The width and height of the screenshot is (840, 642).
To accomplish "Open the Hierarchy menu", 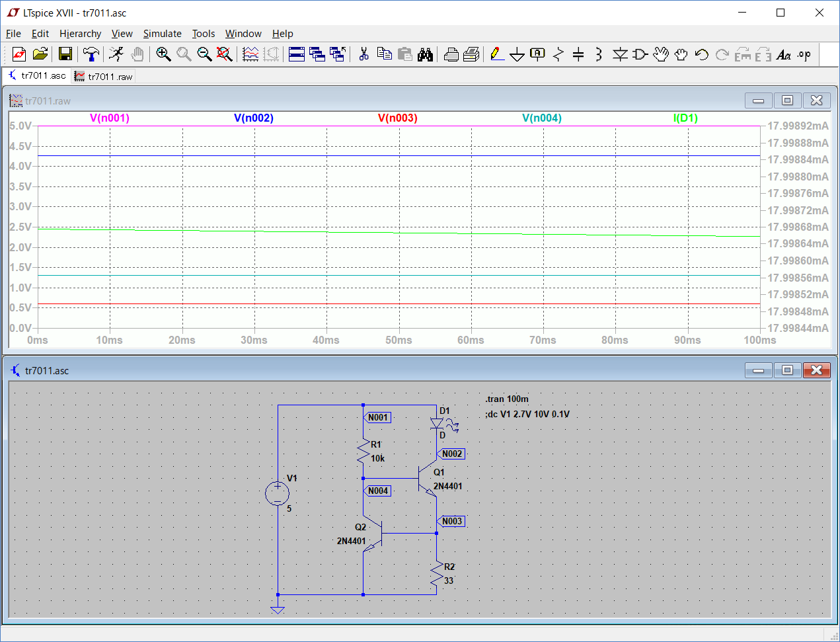I will 80,34.
